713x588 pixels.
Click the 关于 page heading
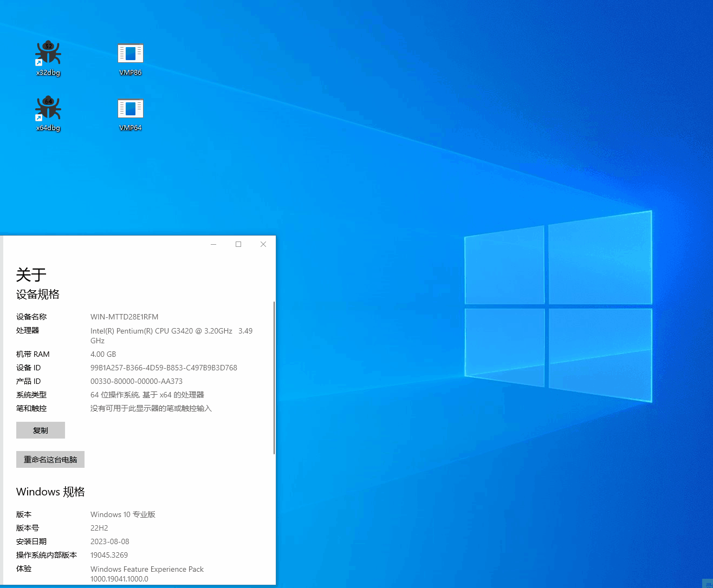pyautogui.click(x=31, y=275)
